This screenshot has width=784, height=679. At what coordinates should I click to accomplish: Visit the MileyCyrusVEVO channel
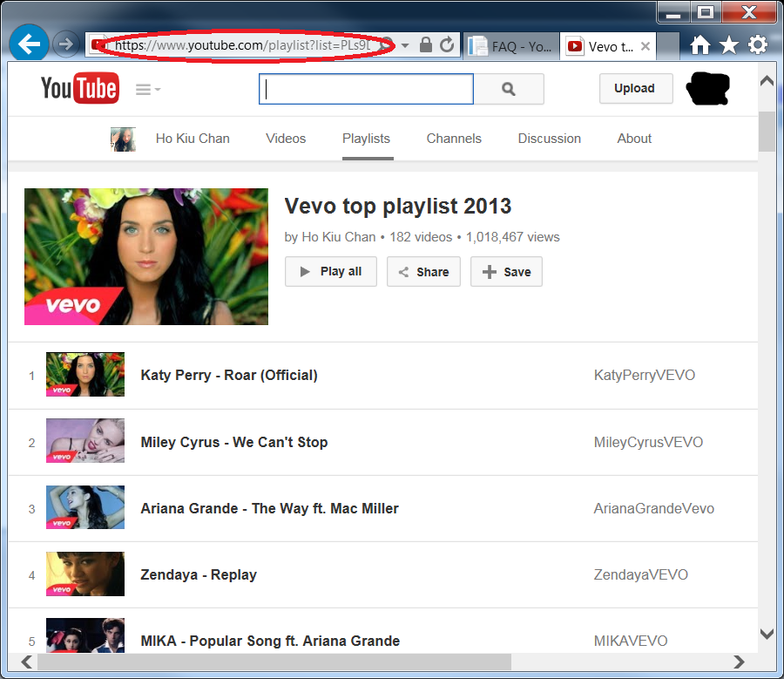(648, 442)
